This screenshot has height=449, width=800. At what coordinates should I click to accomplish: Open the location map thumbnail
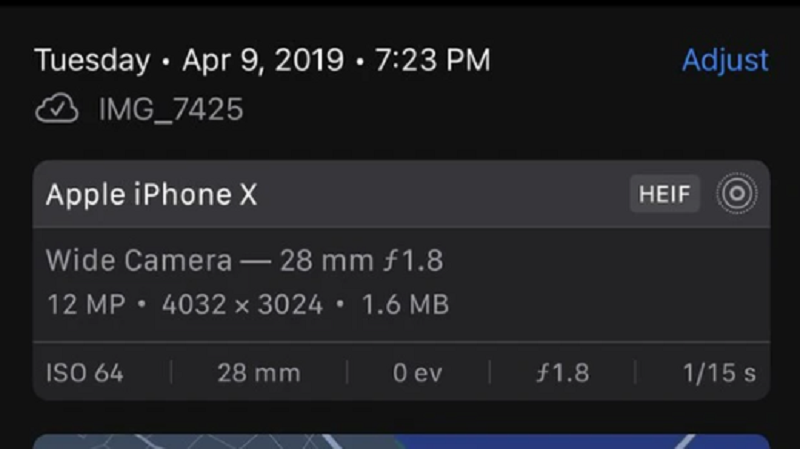(x=401, y=442)
